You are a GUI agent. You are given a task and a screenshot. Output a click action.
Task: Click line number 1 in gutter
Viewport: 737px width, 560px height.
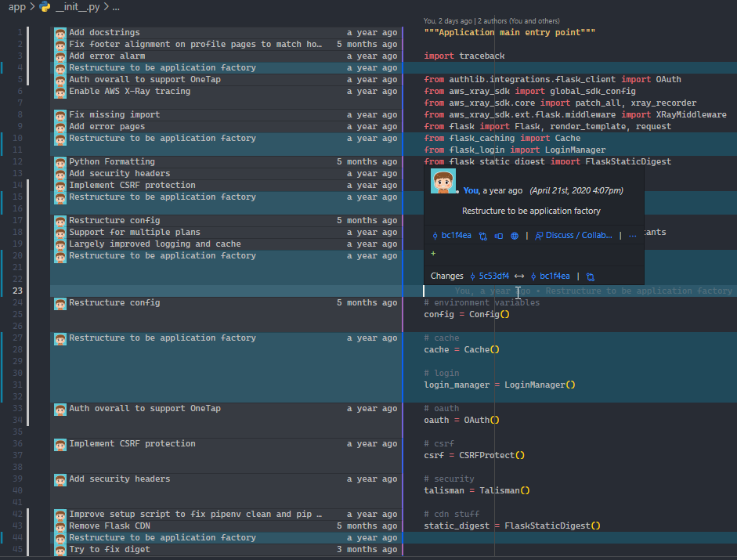tap(20, 32)
